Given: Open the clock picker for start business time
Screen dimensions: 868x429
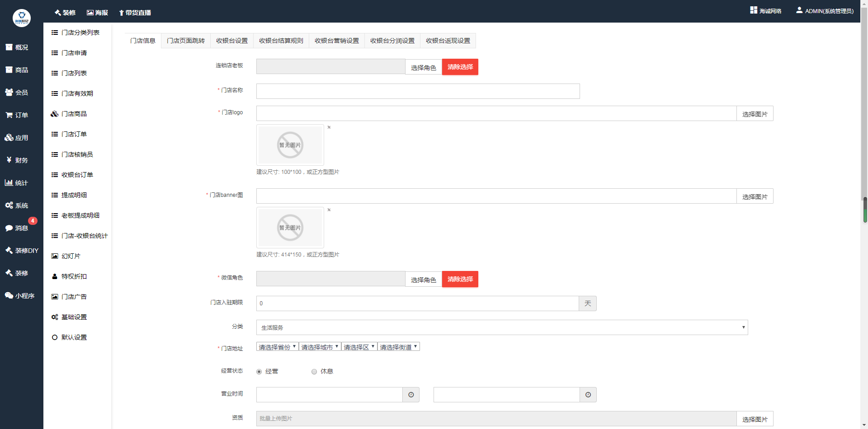Looking at the screenshot, I should pyautogui.click(x=411, y=395).
